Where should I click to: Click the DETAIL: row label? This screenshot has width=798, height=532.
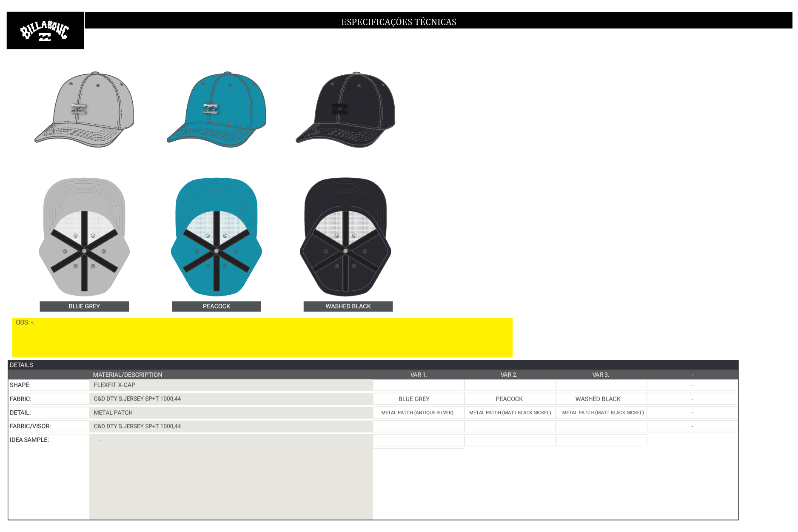(20, 413)
